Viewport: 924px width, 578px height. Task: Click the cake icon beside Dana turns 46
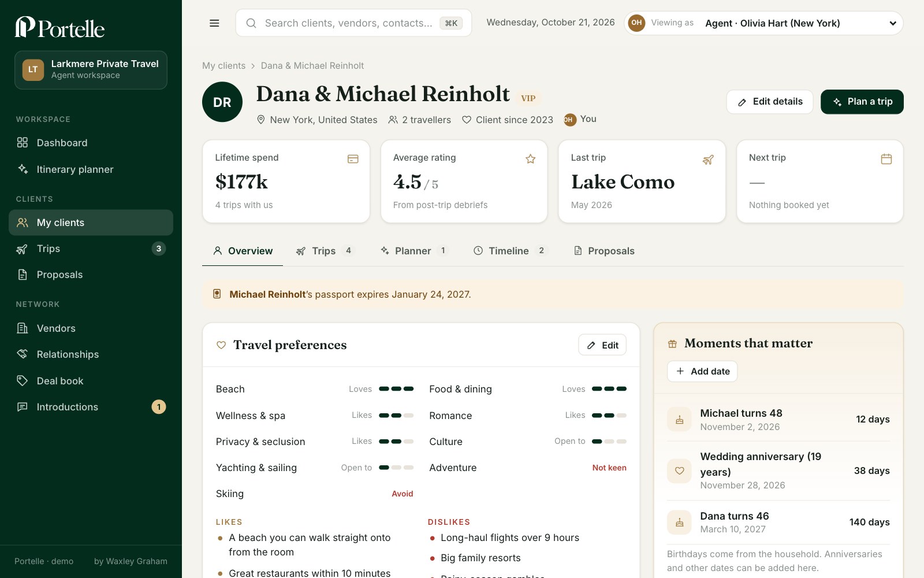[680, 523]
